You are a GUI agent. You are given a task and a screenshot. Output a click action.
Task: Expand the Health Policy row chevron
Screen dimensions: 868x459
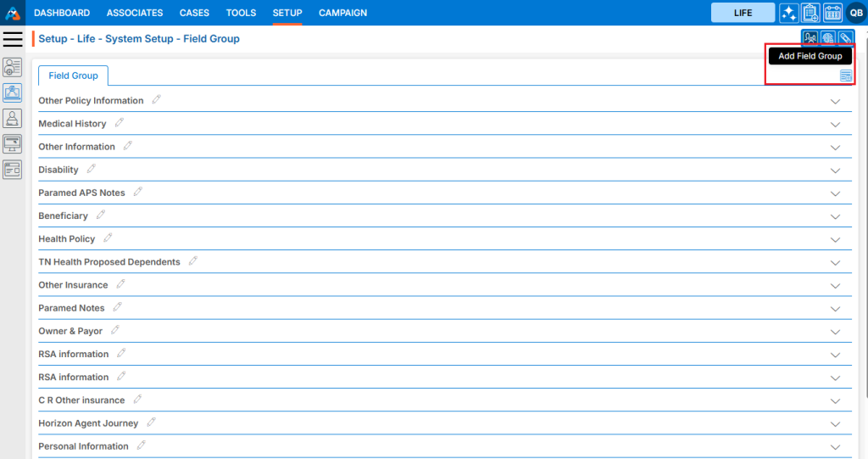835,239
